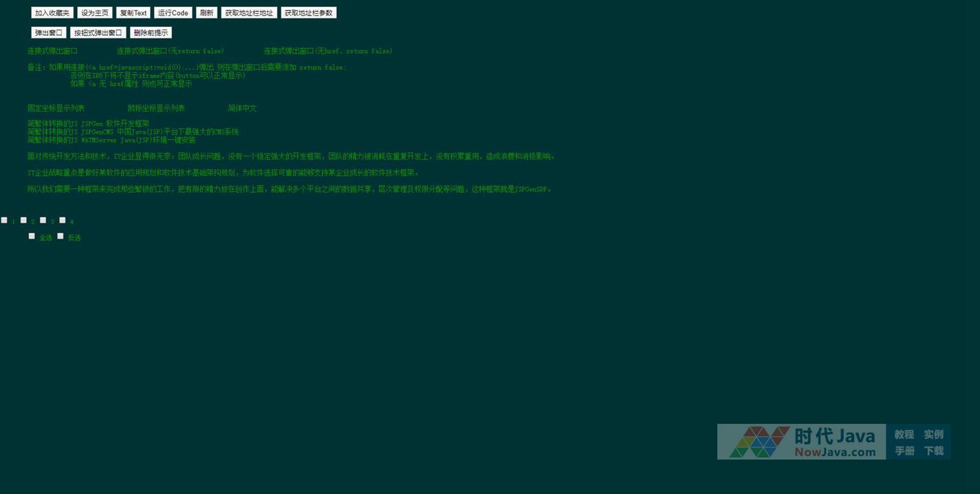Click the NowJava triangular logo icon
This screenshot has width=980, height=494.
(x=759, y=442)
